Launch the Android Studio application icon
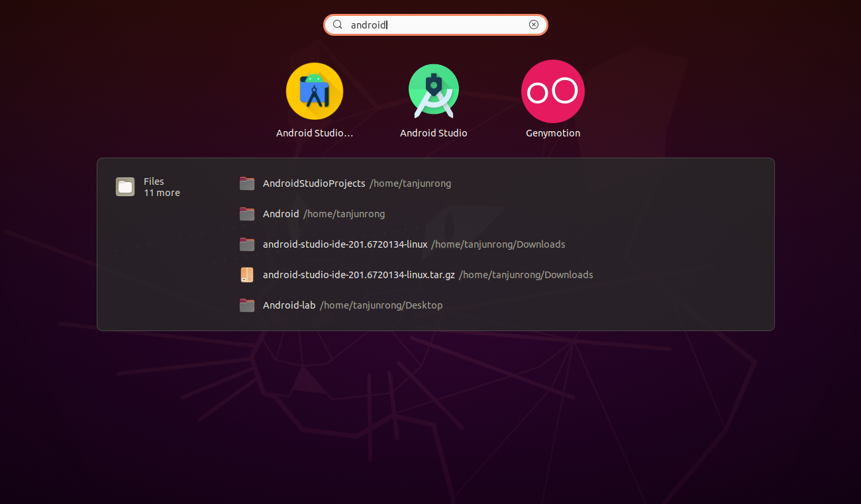 (434, 91)
